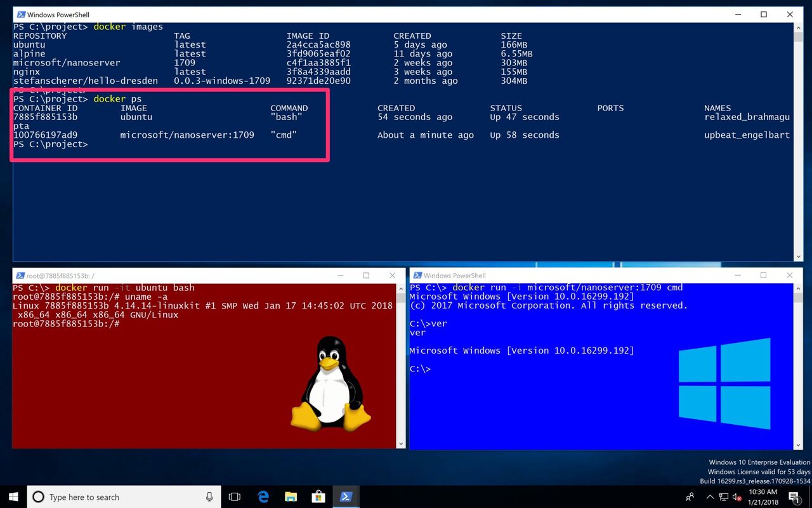
Task: Click image ID '3fd9065eaf02'
Action: pyautogui.click(x=318, y=54)
